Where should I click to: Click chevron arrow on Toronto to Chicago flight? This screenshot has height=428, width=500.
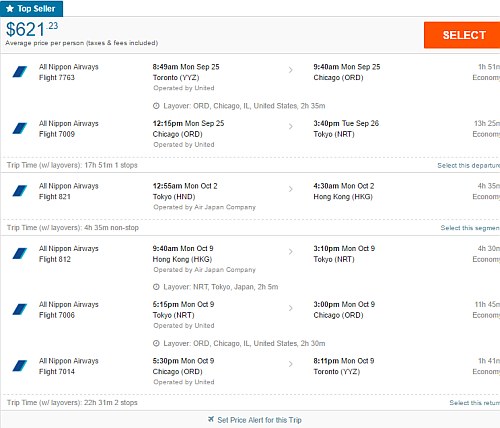point(291,70)
